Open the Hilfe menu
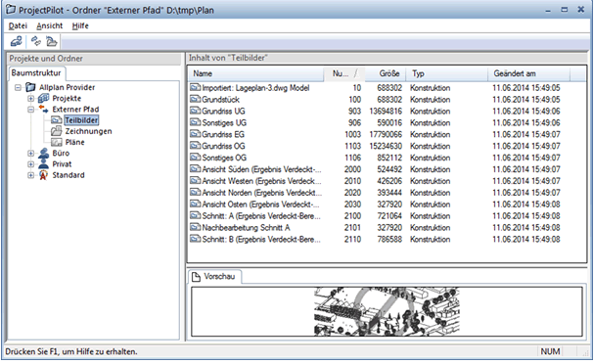Image resolution: width=594 pixels, height=364 pixels. pyautogui.click(x=80, y=25)
